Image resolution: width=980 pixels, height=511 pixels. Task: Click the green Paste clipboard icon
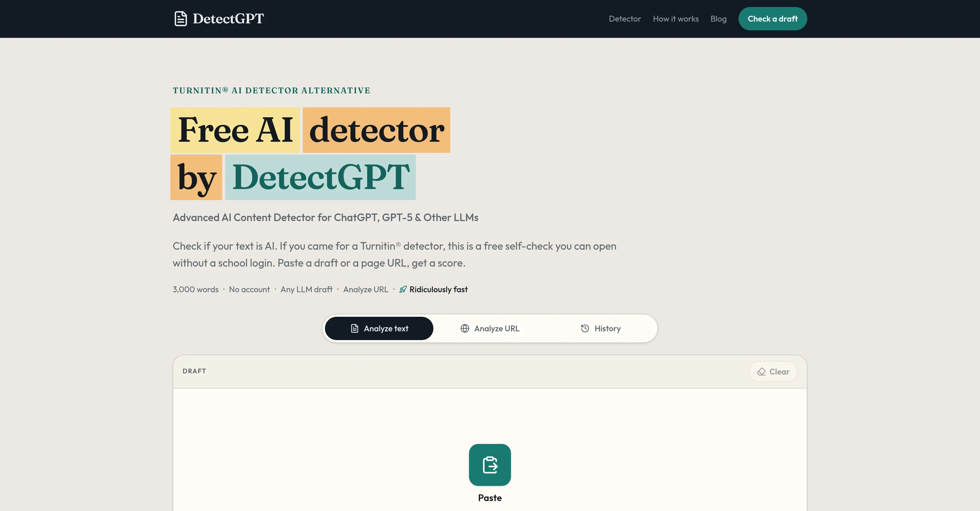click(x=490, y=465)
